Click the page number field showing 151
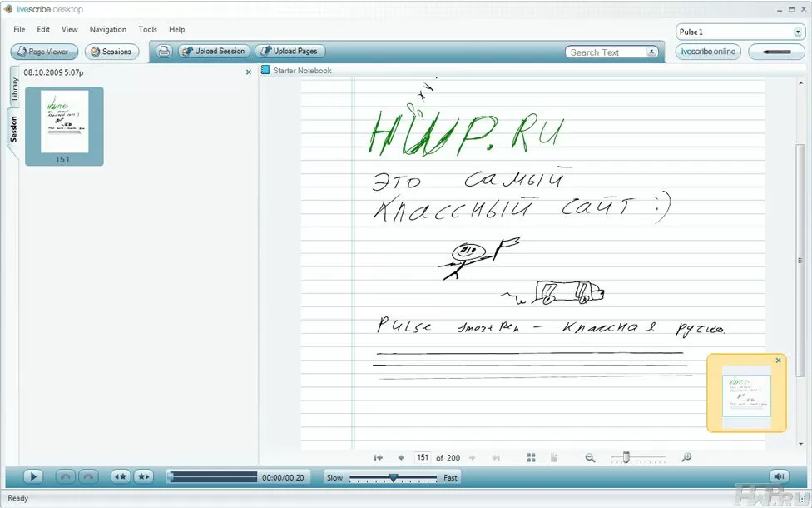812x508 pixels. pyautogui.click(x=423, y=457)
